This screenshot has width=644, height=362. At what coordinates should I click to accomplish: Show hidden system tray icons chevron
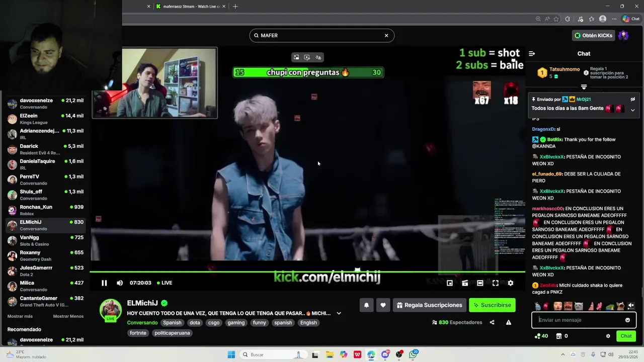click(562, 354)
